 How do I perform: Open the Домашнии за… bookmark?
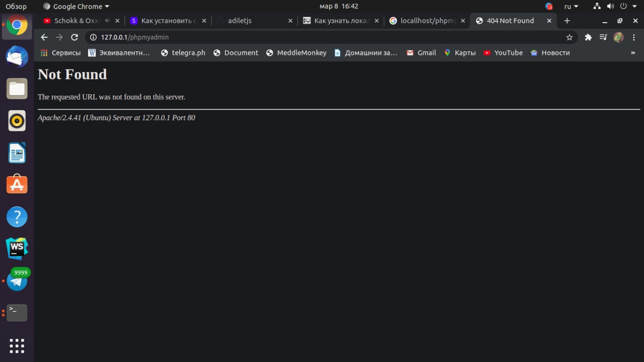tap(366, 53)
